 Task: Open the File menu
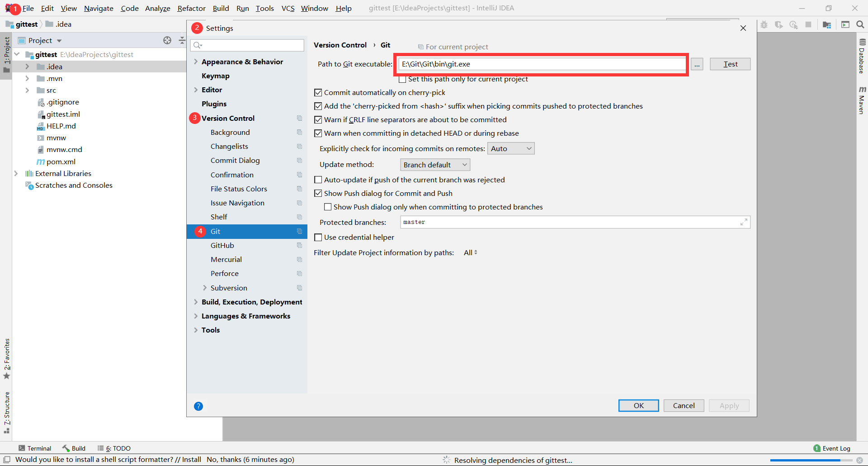pos(28,8)
